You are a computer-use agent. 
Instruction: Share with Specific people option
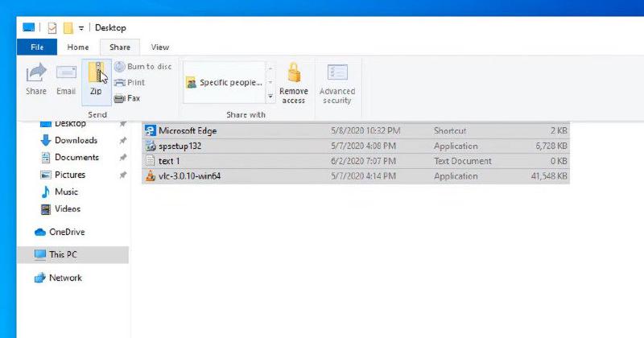click(224, 82)
